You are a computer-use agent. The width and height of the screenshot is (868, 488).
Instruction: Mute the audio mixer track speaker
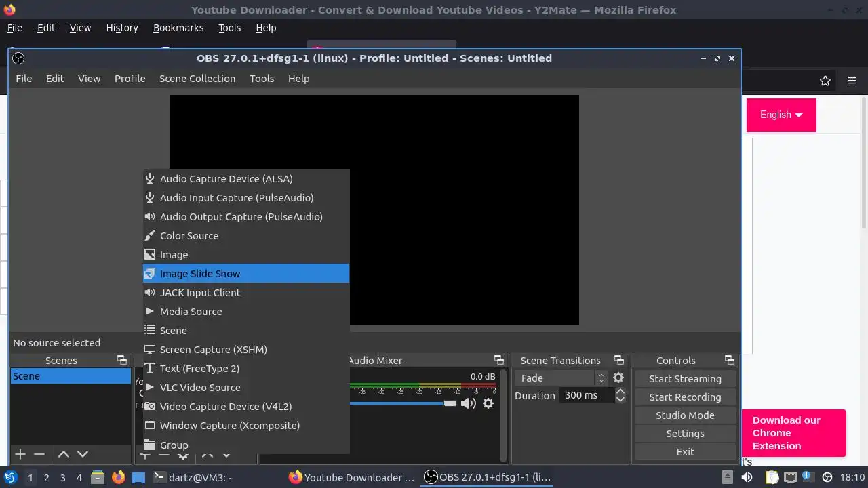pyautogui.click(x=468, y=403)
